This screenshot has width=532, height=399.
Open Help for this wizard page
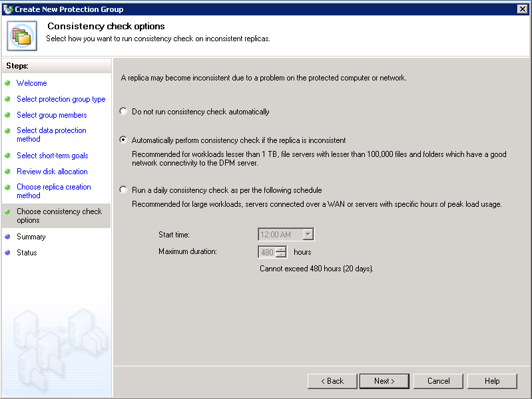[x=492, y=381]
